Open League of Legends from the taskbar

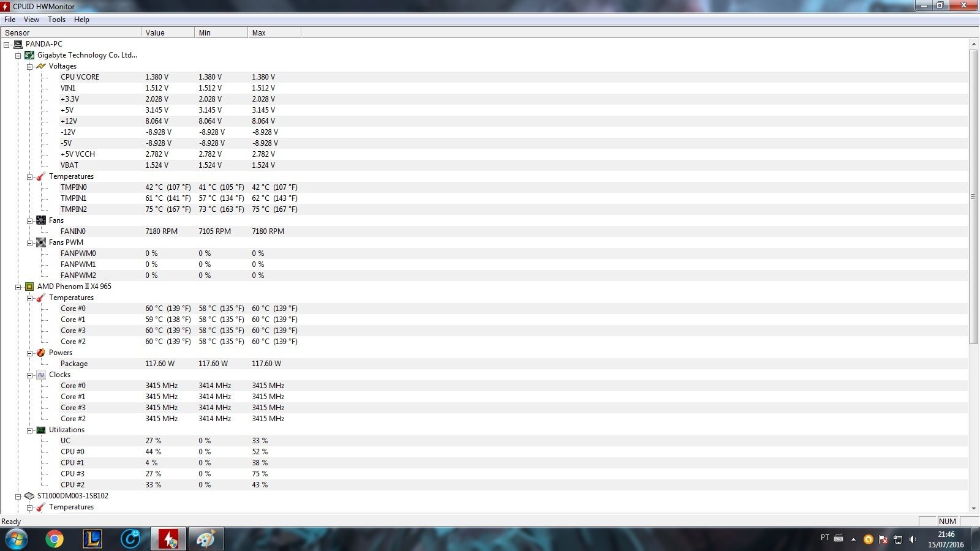click(92, 539)
